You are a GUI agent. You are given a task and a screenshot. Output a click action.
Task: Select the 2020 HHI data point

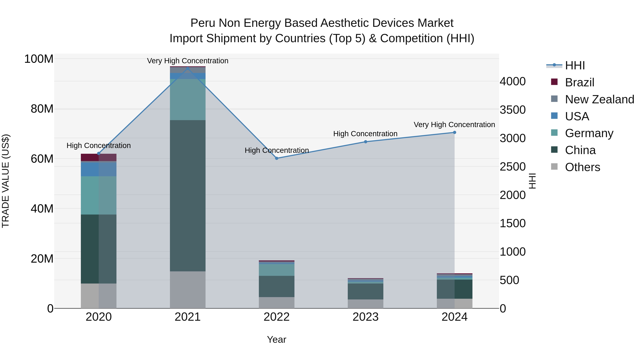point(99,153)
